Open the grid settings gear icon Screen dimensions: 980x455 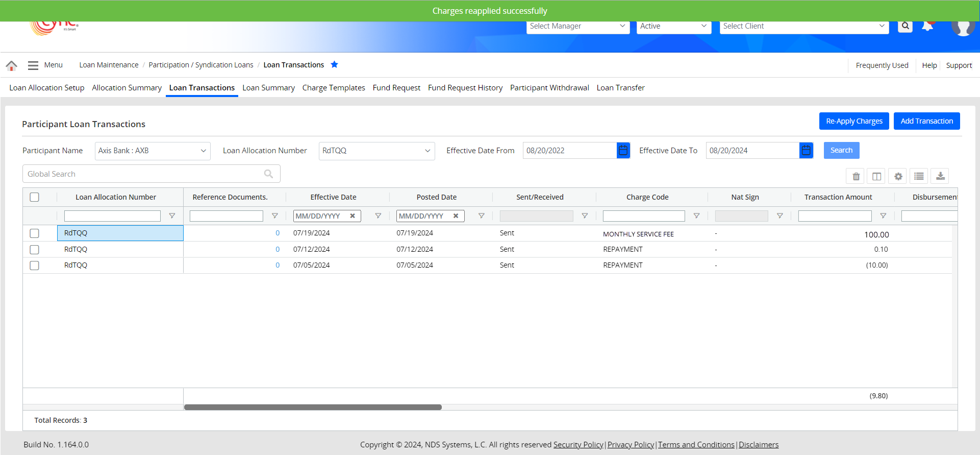click(898, 176)
